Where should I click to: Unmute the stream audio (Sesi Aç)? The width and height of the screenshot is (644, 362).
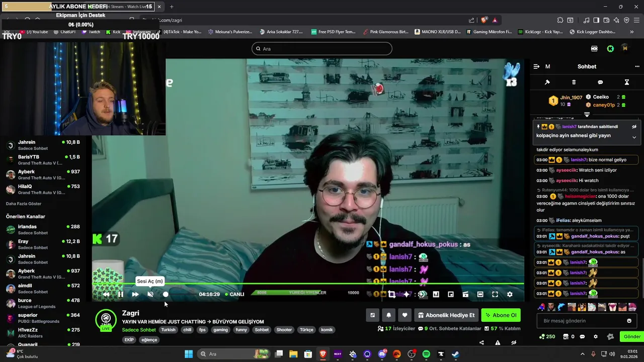(x=150, y=294)
